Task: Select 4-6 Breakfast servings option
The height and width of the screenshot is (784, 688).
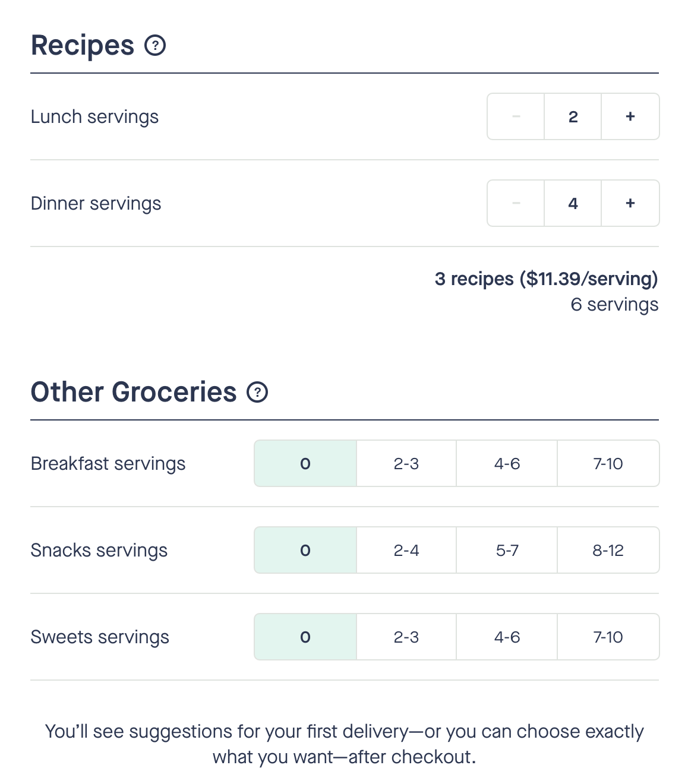Action: pyautogui.click(x=507, y=464)
